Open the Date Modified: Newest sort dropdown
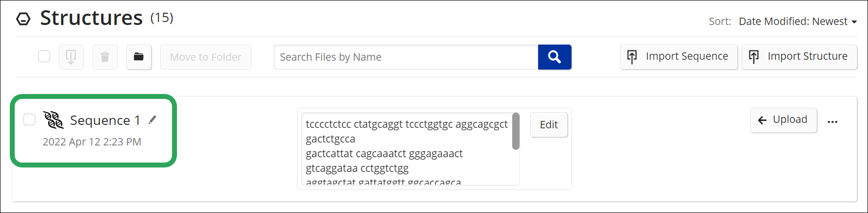This screenshot has width=868, height=213. [x=797, y=22]
